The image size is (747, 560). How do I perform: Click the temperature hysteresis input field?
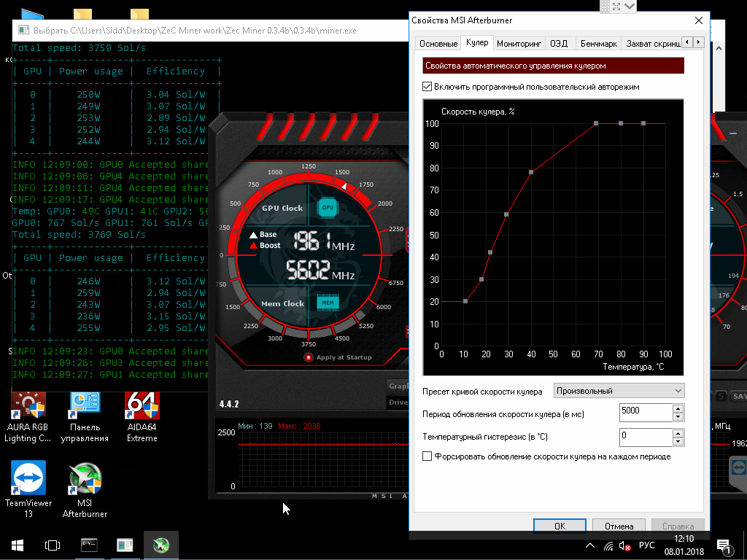(x=646, y=437)
